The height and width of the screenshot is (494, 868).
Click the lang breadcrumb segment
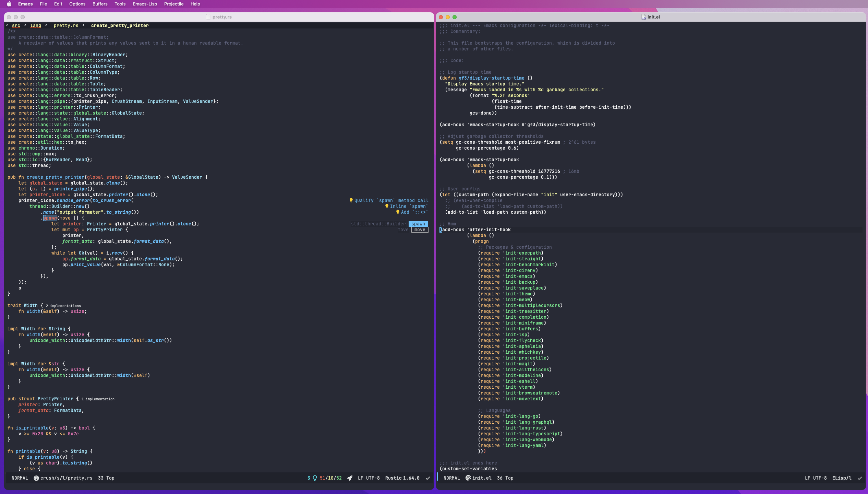(x=35, y=25)
